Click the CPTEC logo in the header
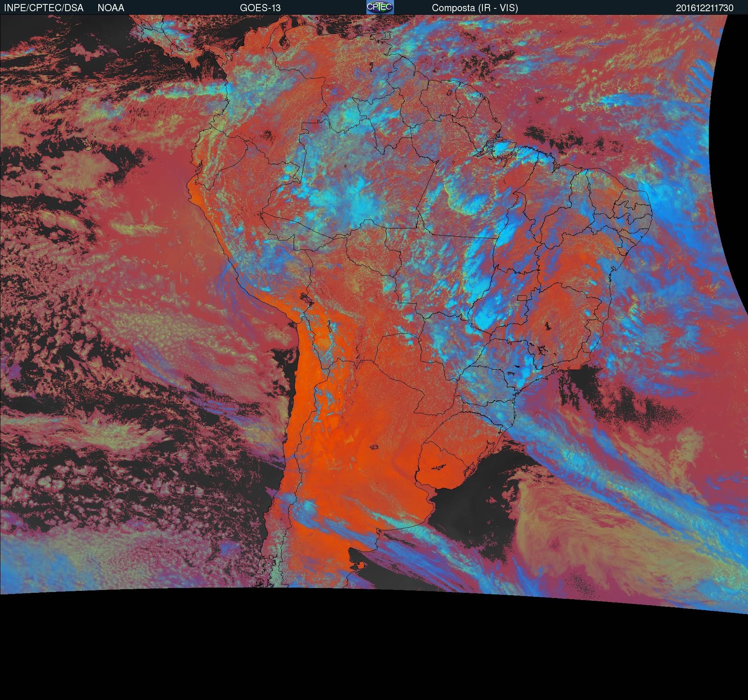 coord(380,7)
